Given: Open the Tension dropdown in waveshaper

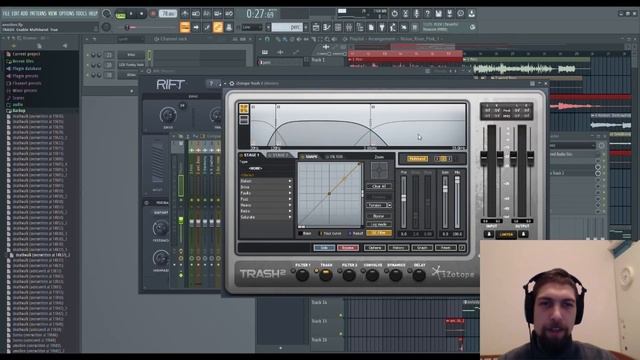Looking at the screenshot, I should tap(379, 205).
